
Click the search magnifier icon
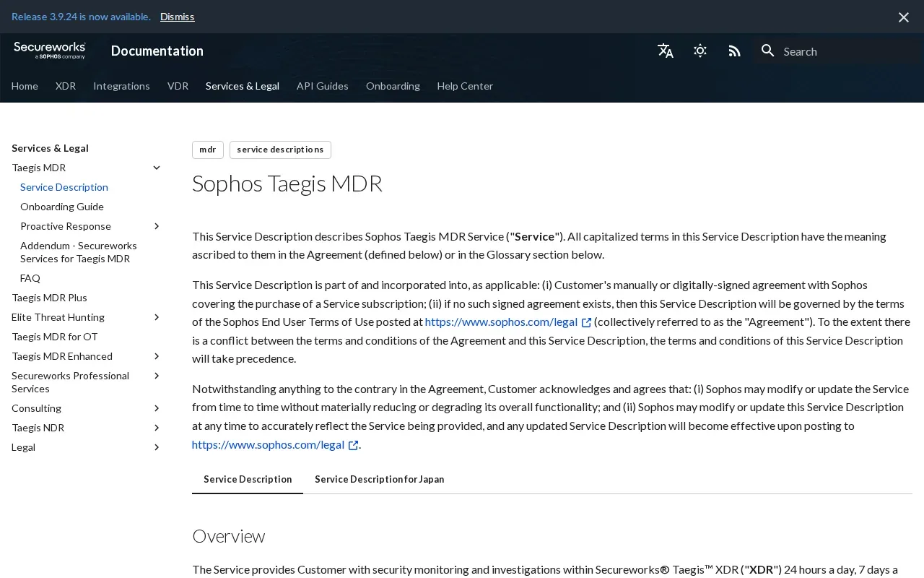[x=768, y=51]
